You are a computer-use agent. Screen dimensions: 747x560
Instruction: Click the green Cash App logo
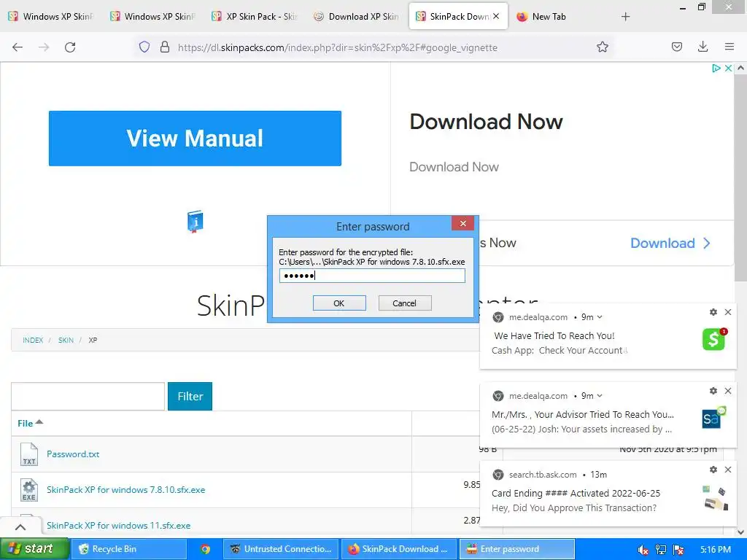click(713, 339)
